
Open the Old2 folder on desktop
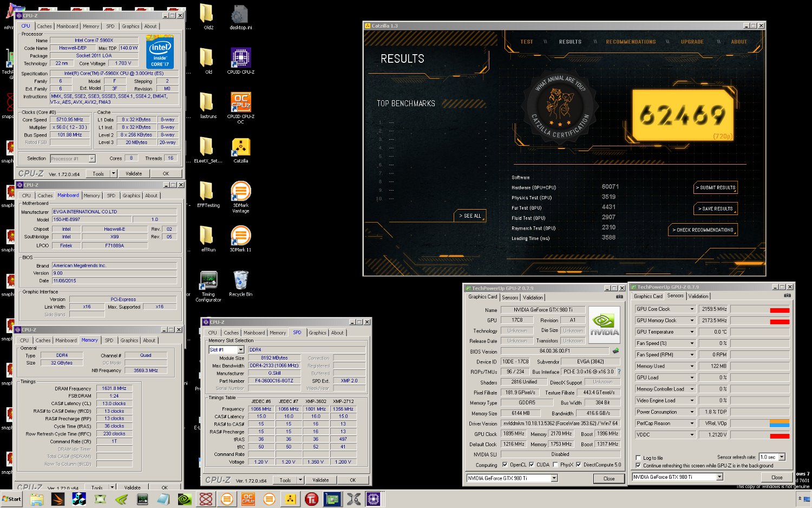tap(208, 17)
